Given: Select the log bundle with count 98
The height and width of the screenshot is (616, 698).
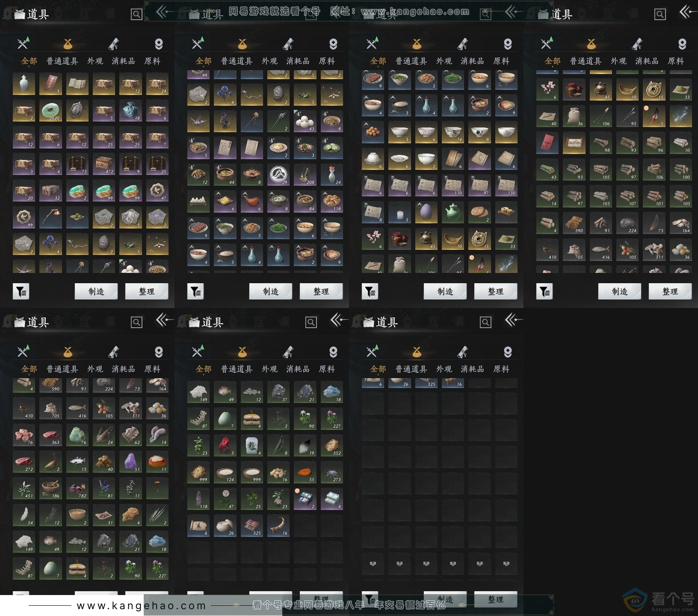Looking at the screenshot, I should click(600, 143).
